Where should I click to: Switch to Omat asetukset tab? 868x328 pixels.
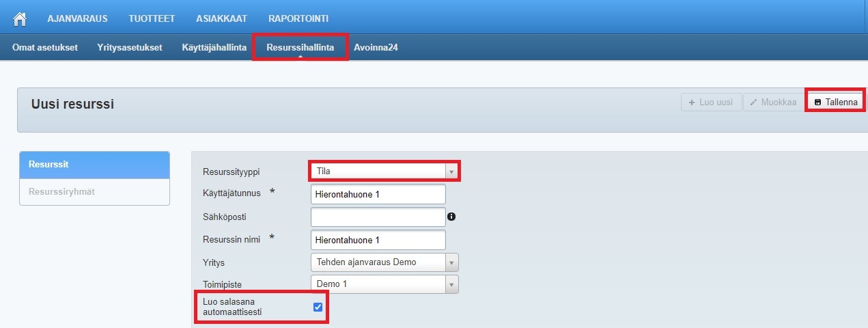click(x=44, y=48)
